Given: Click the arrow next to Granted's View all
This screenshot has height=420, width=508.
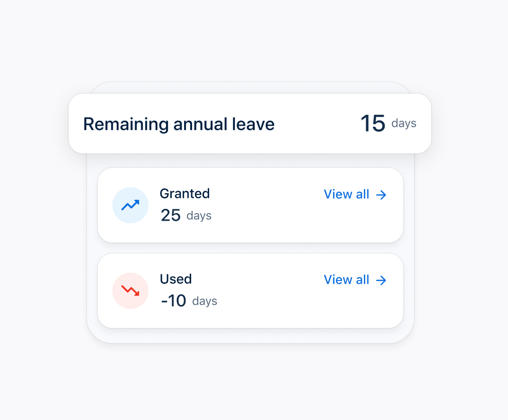Looking at the screenshot, I should point(381,195).
